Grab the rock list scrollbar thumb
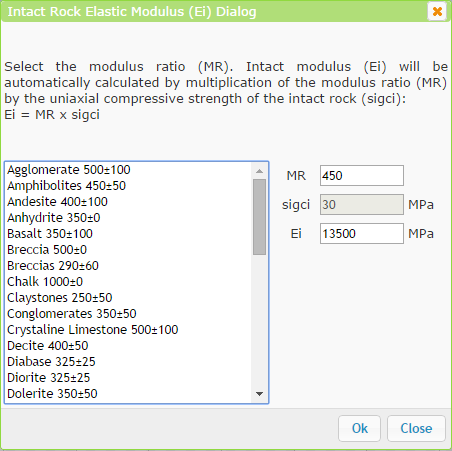Image resolution: width=452 pixels, height=451 pixels. click(259, 217)
